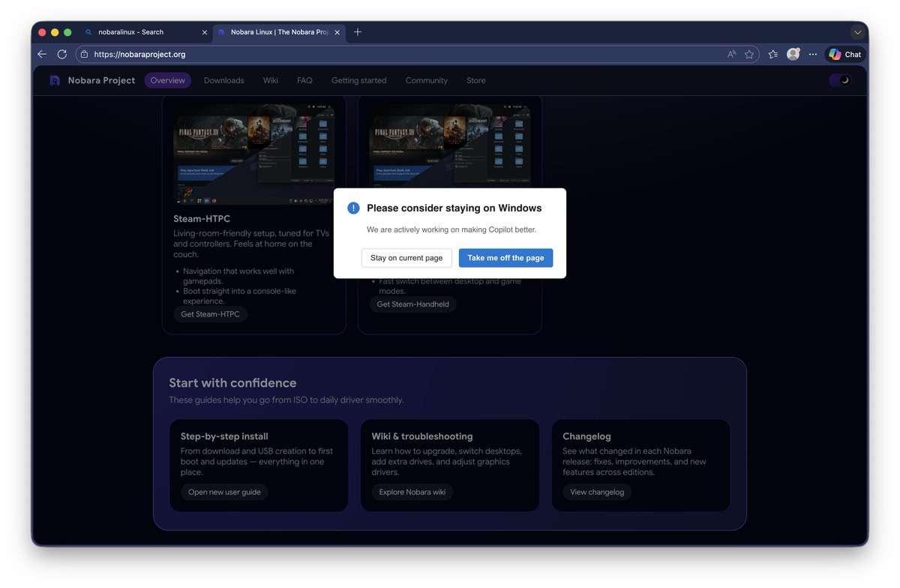This screenshot has width=900, height=588.
Task: Click the Nobara Project logo icon
Action: point(55,80)
